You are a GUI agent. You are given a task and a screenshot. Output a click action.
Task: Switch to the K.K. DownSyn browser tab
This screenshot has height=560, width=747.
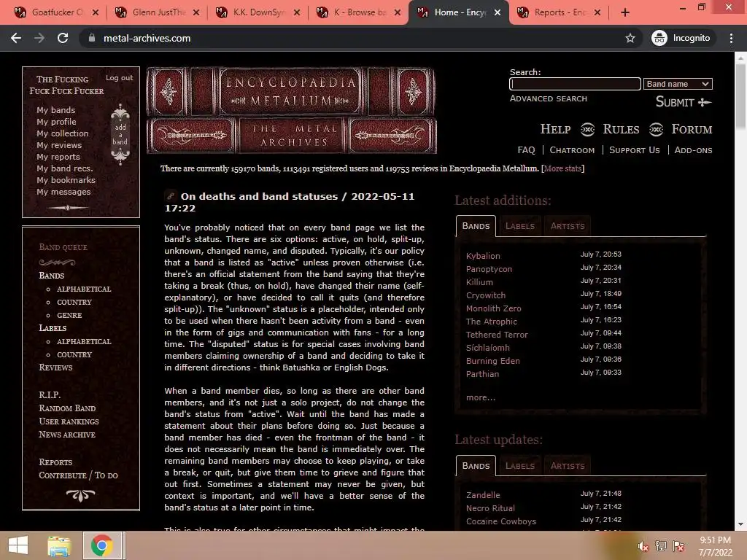[x=258, y=12]
